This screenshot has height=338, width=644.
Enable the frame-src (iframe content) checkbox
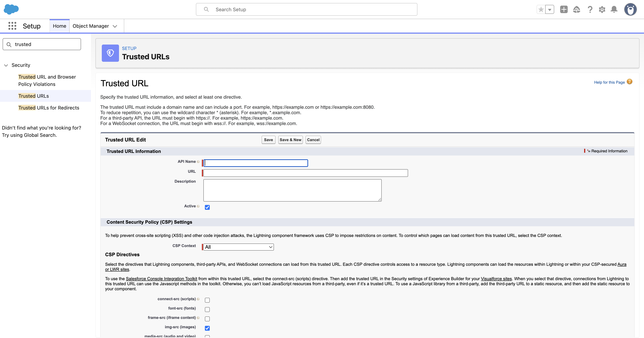click(x=207, y=319)
